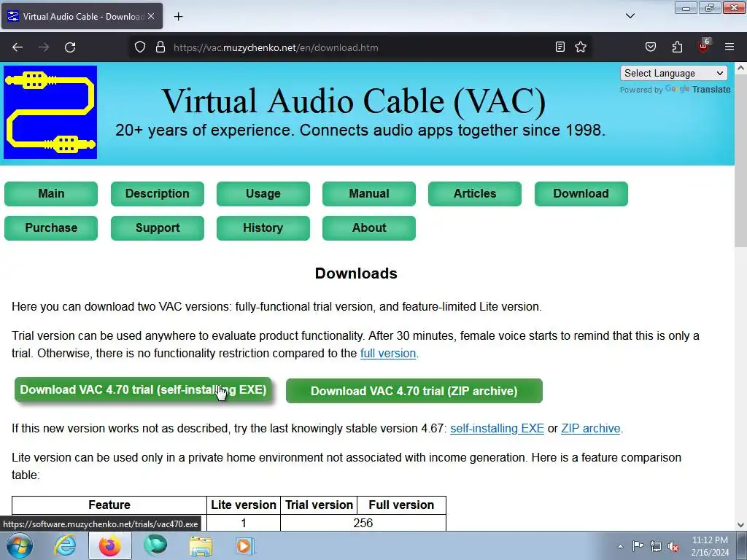Click the browser back arrow
The height and width of the screenshot is (560, 747).
pos(18,47)
